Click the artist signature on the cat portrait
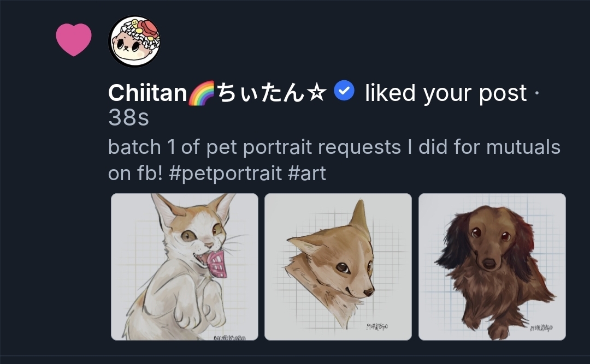Viewport: 590px width, 364px height. point(229,337)
